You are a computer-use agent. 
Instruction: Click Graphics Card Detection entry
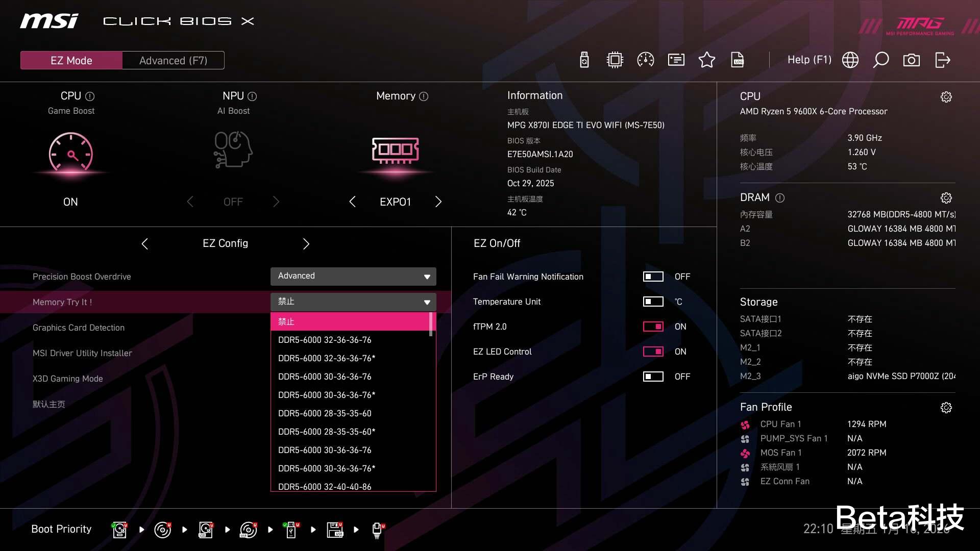(x=79, y=328)
